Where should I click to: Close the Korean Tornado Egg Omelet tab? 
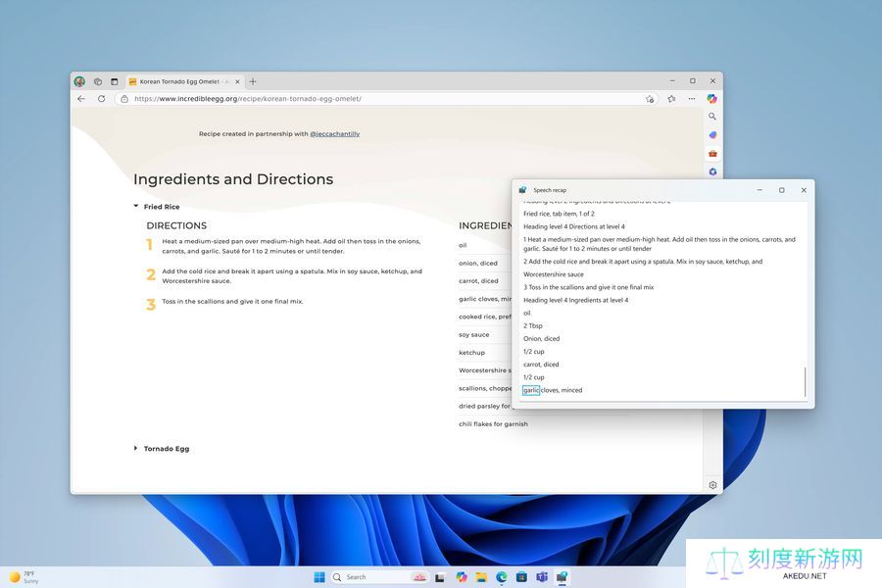(237, 81)
